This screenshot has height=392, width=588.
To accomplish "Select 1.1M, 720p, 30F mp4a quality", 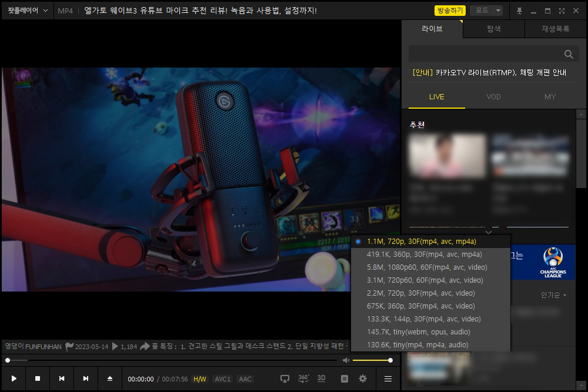I will tap(430, 242).
